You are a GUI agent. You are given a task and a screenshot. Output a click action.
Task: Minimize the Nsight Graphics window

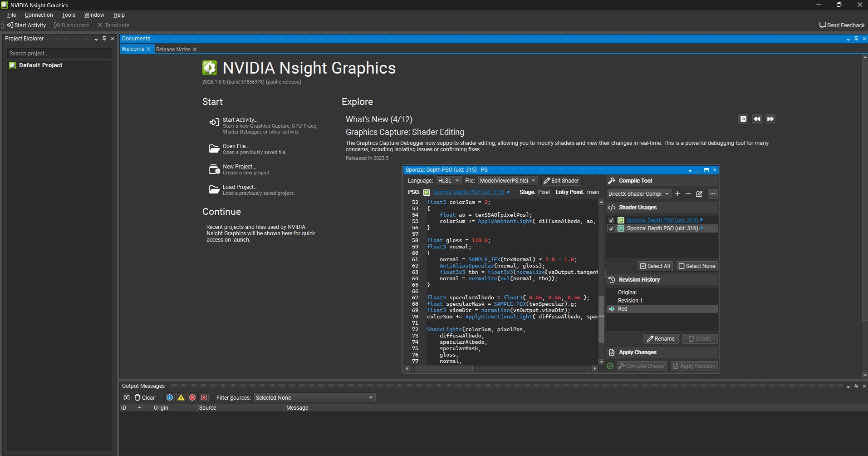[819, 5]
